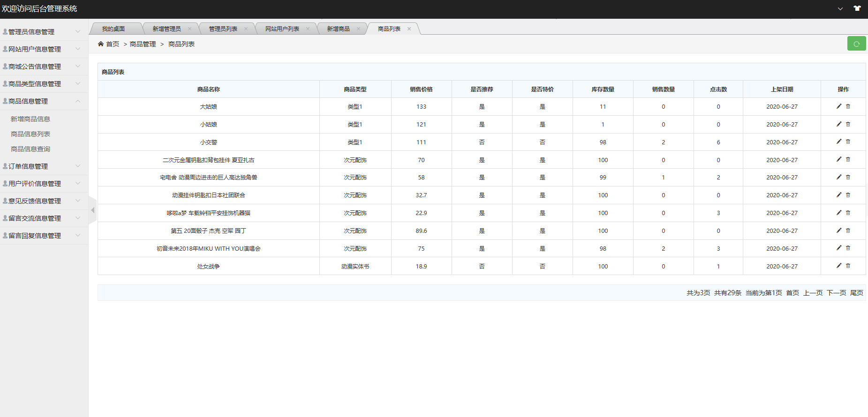Close the 商品列表 tab
Image resolution: width=868 pixels, height=417 pixels.
click(409, 29)
